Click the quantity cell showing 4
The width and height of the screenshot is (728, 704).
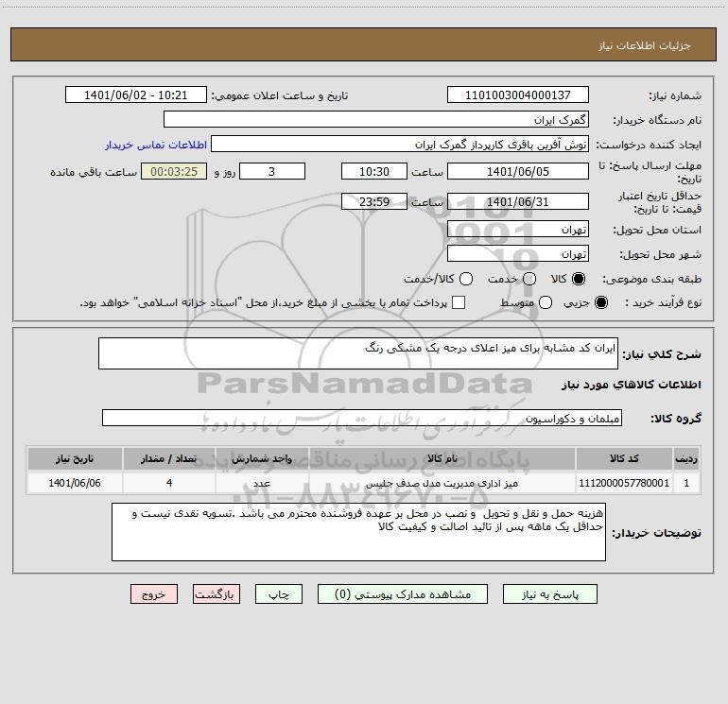click(169, 483)
